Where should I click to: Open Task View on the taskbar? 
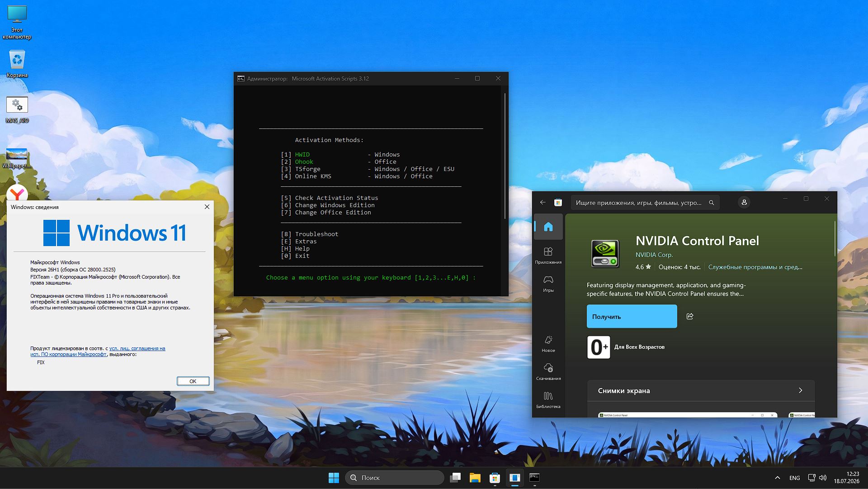pyautogui.click(x=455, y=478)
